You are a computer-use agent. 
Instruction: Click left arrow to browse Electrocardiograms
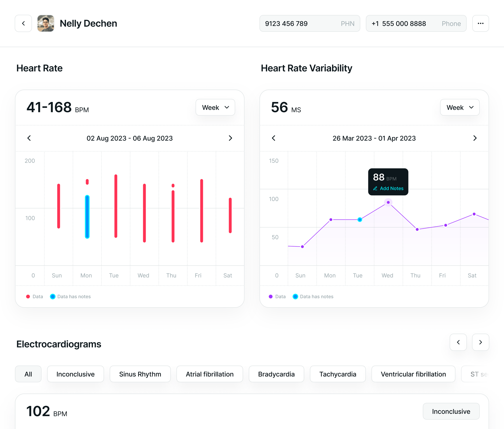click(x=458, y=342)
